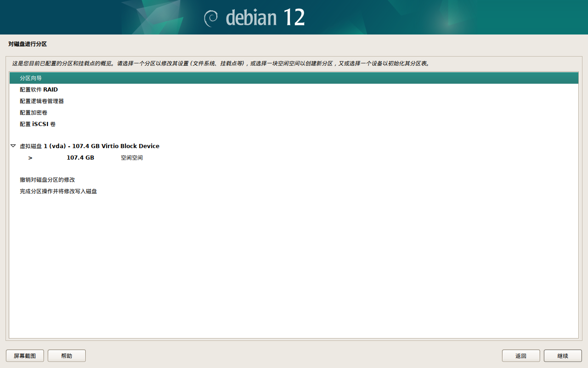
Task: Select the 分区向导 option
Action: (294, 78)
